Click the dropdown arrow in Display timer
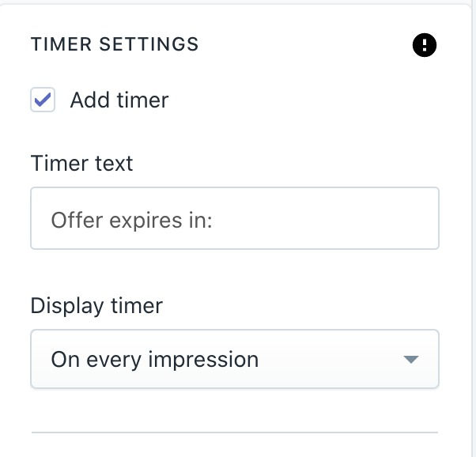The height and width of the screenshot is (457, 476). [x=411, y=360]
